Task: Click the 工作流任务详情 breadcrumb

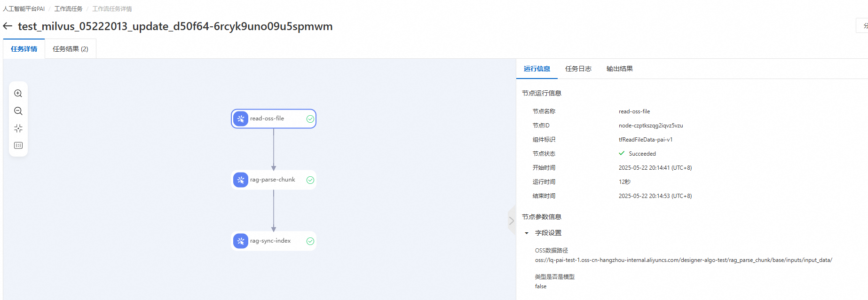Action: point(112,9)
